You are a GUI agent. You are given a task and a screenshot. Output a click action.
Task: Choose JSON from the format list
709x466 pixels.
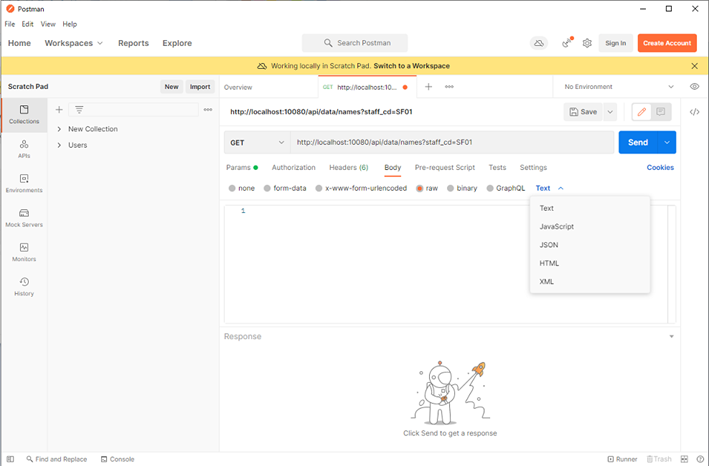pyautogui.click(x=549, y=245)
